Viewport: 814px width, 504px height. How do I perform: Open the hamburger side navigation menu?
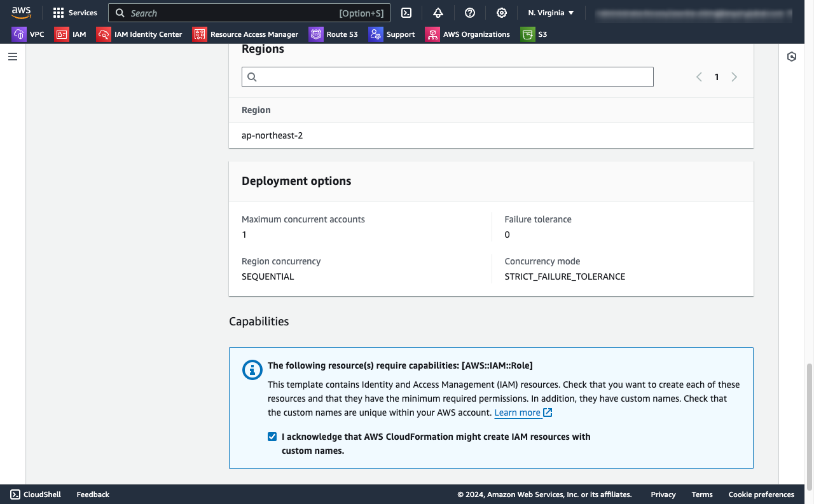13,57
